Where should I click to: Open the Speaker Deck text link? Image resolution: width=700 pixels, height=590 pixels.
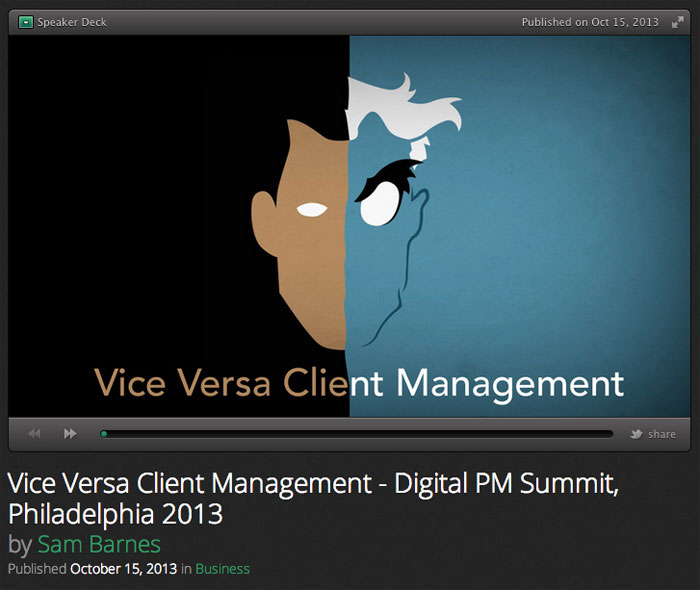click(x=72, y=22)
